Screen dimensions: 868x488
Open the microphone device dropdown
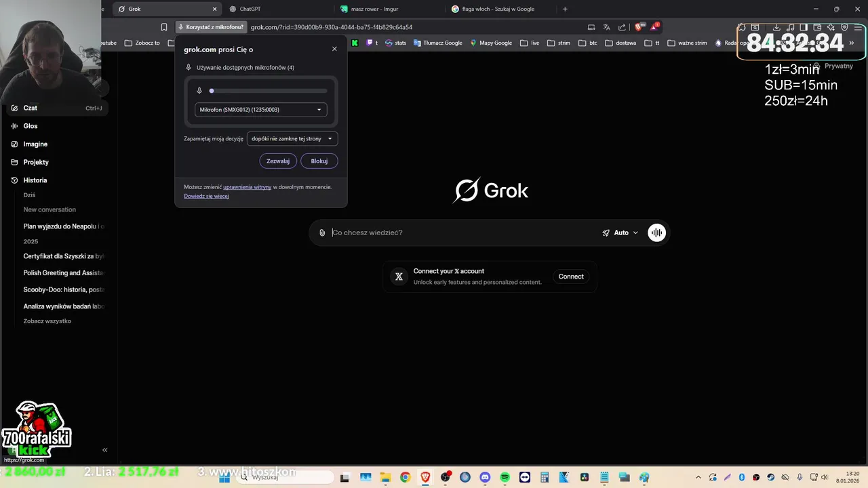(261, 110)
